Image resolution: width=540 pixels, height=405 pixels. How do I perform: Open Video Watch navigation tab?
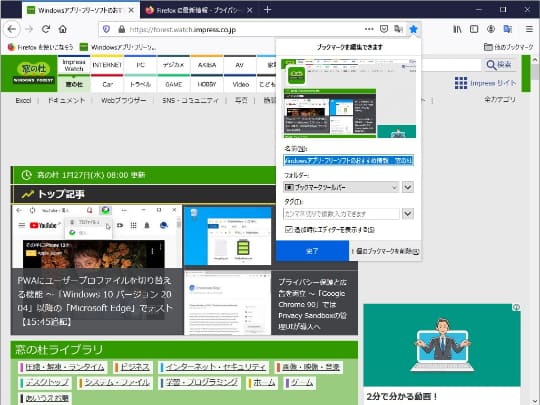click(x=240, y=84)
